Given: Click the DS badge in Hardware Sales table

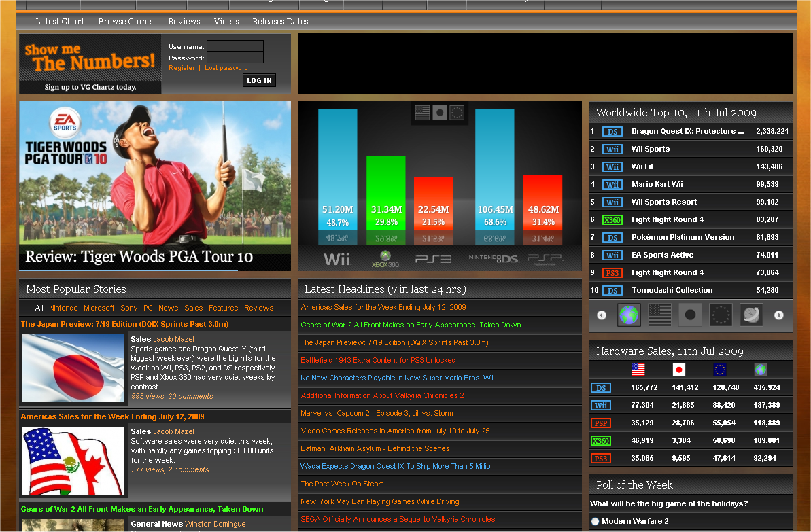Looking at the screenshot, I should (601, 388).
